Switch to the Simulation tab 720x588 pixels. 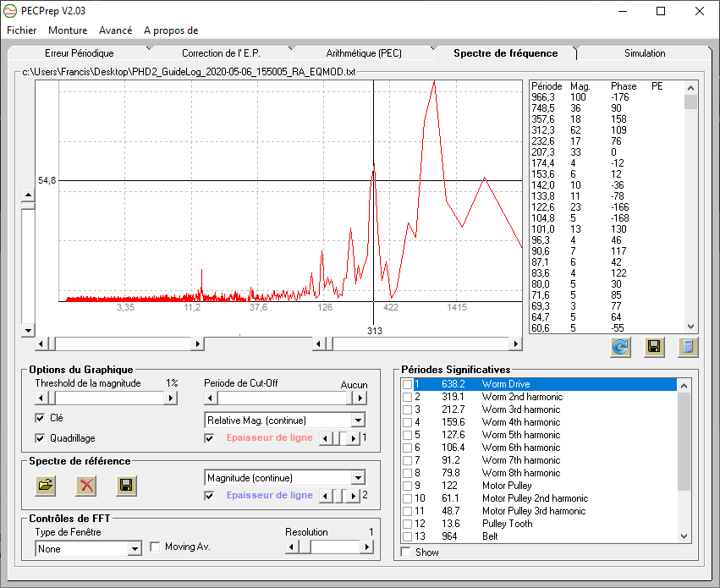click(645, 53)
